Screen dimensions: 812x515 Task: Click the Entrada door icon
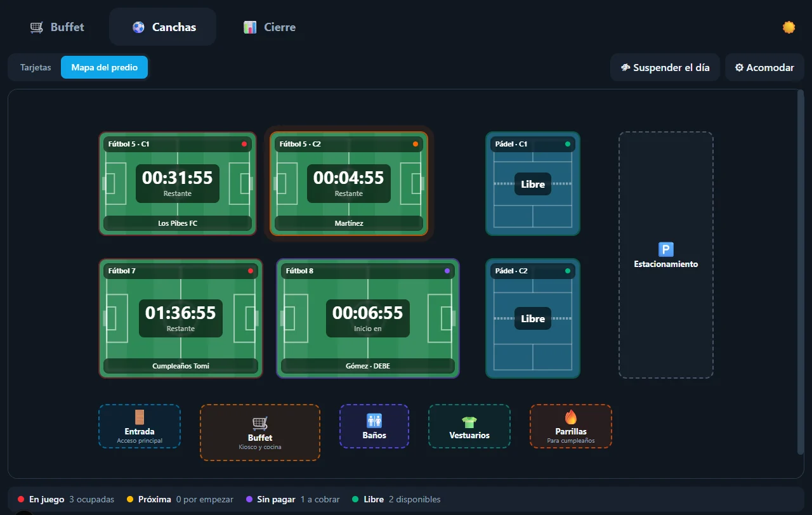click(140, 417)
